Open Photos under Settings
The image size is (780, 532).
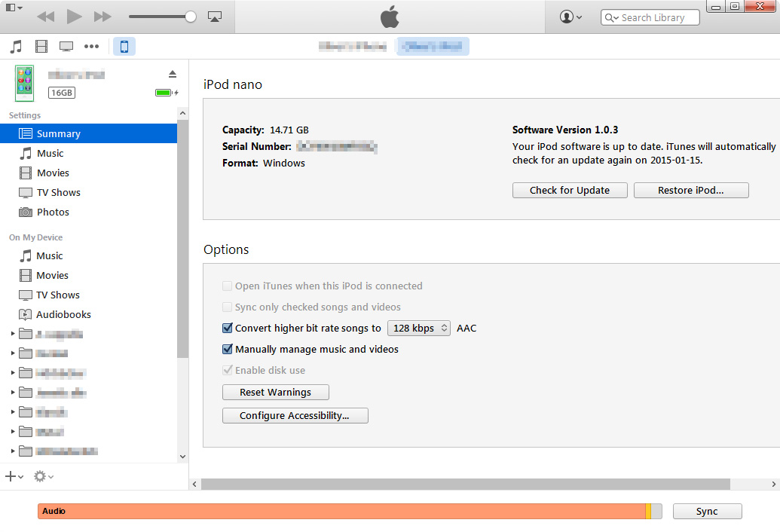coord(88,212)
